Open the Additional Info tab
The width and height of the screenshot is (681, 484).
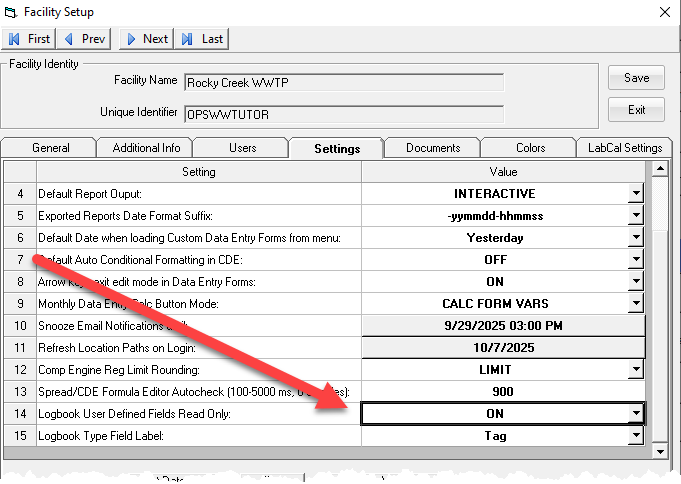[146, 148]
